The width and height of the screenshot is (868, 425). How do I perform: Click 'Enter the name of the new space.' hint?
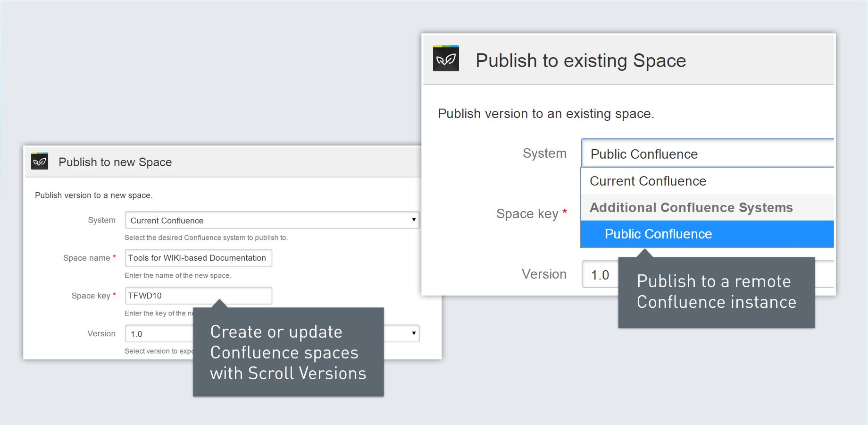point(178,275)
